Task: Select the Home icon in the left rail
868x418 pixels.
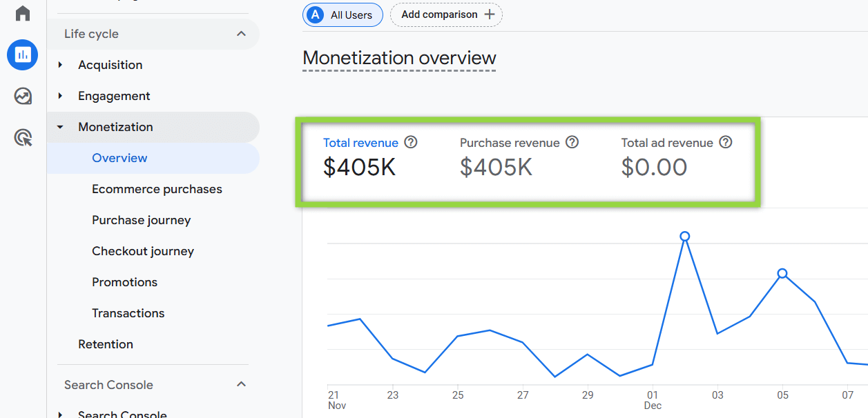Action: click(22, 13)
